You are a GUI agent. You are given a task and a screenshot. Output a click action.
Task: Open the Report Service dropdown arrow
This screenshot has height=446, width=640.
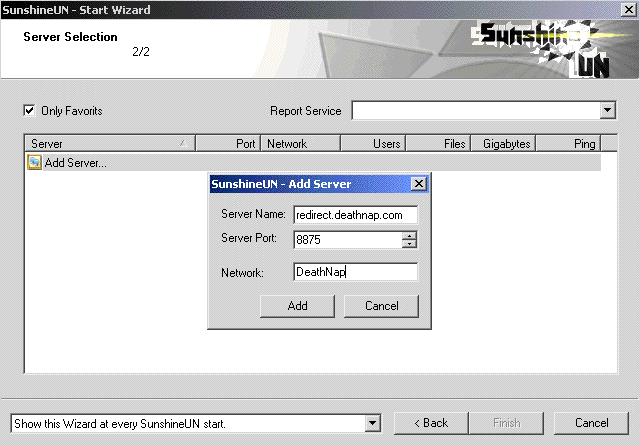click(607, 110)
